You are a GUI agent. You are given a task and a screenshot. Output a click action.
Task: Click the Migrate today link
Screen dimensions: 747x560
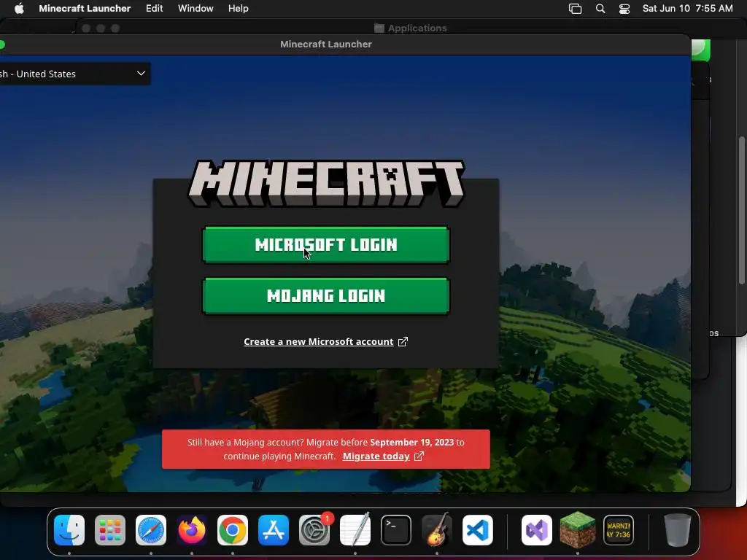376,456
